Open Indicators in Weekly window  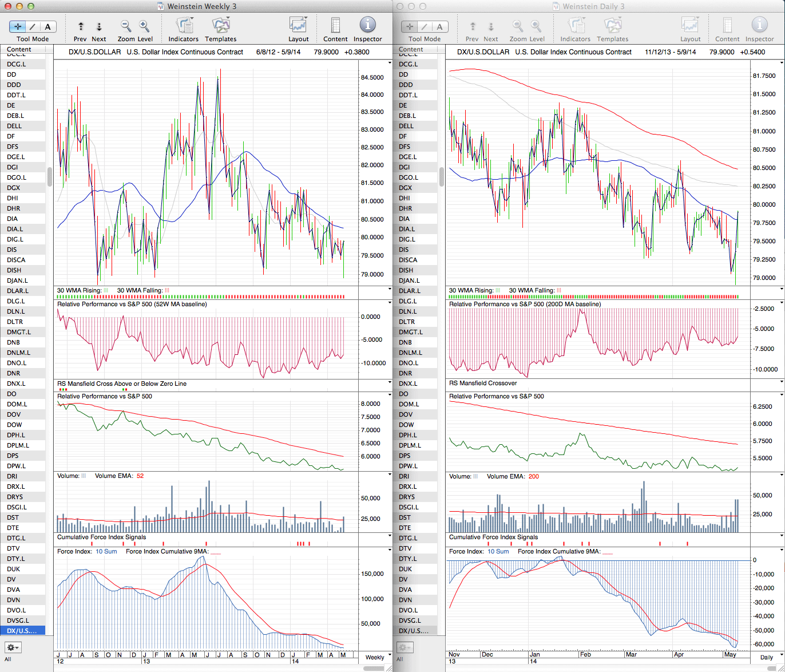click(x=183, y=26)
